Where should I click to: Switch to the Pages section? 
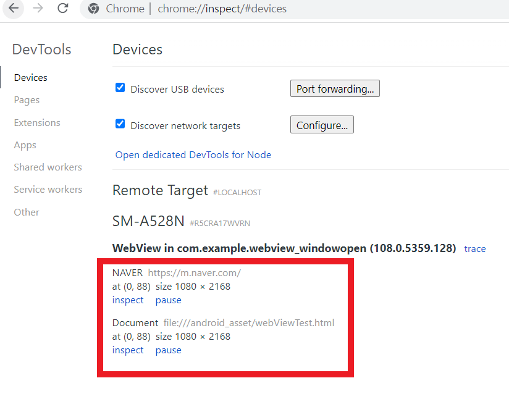(x=27, y=100)
